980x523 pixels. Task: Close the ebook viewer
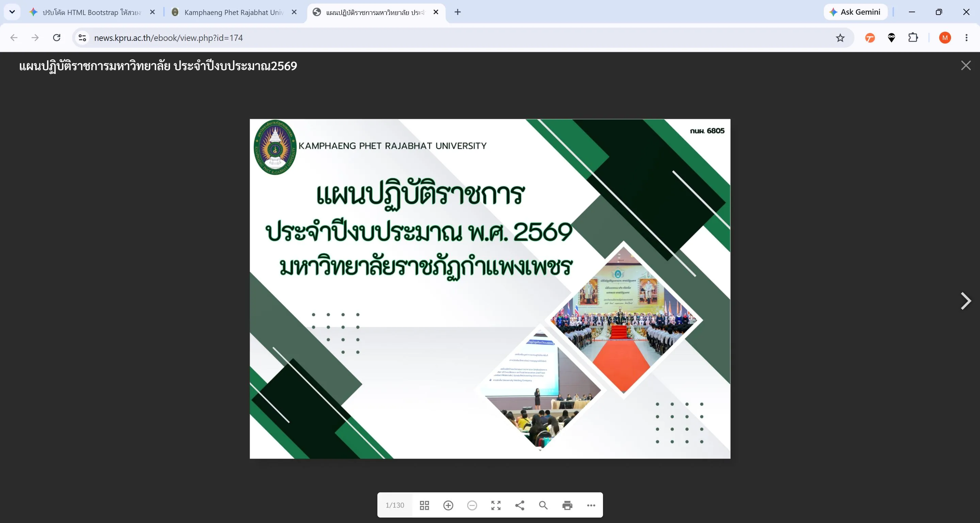(x=966, y=65)
